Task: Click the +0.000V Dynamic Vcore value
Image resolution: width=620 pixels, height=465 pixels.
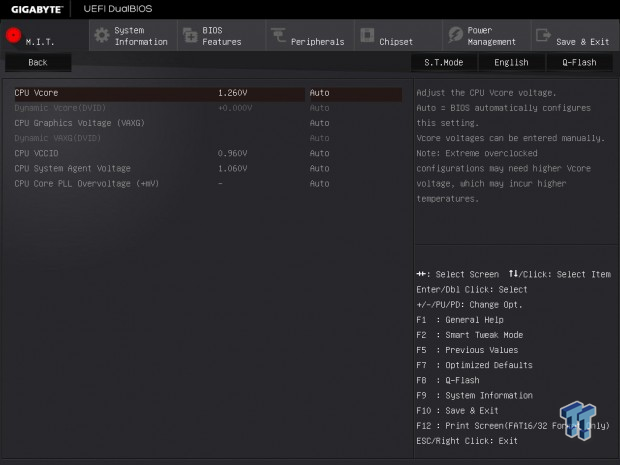Action: tap(235, 108)
